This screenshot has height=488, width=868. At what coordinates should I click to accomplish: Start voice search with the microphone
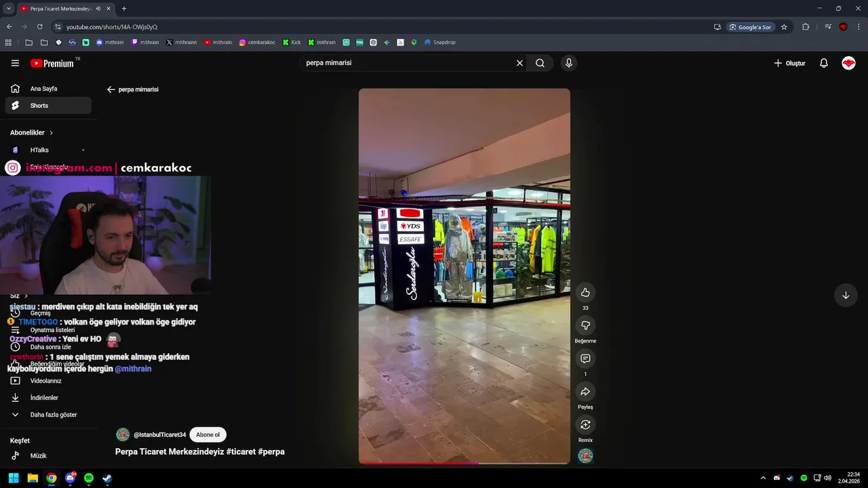click(569, 63)
